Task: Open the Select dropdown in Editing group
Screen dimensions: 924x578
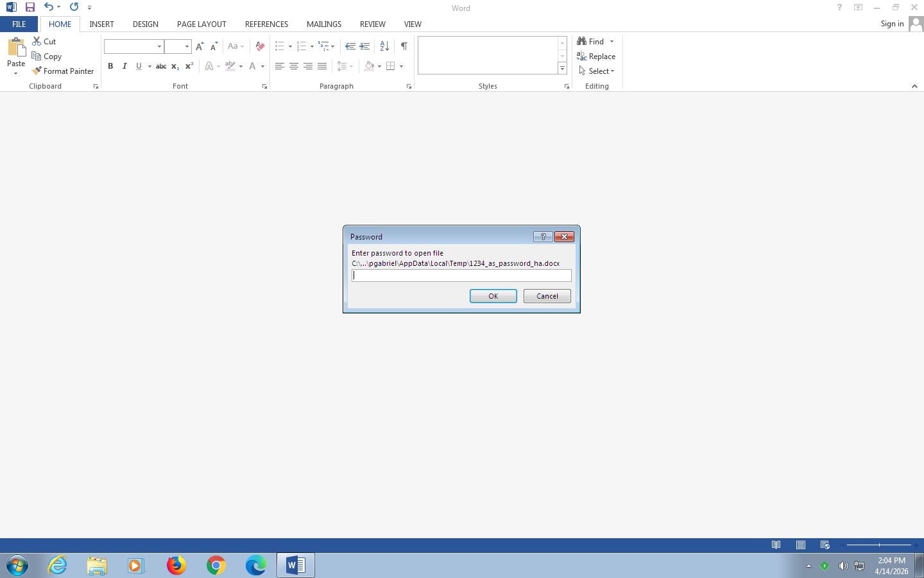Action: pos(600,71)
